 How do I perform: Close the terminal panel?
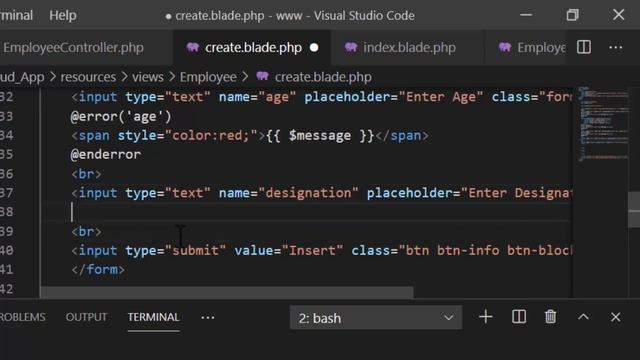click(x=616, y=317)
